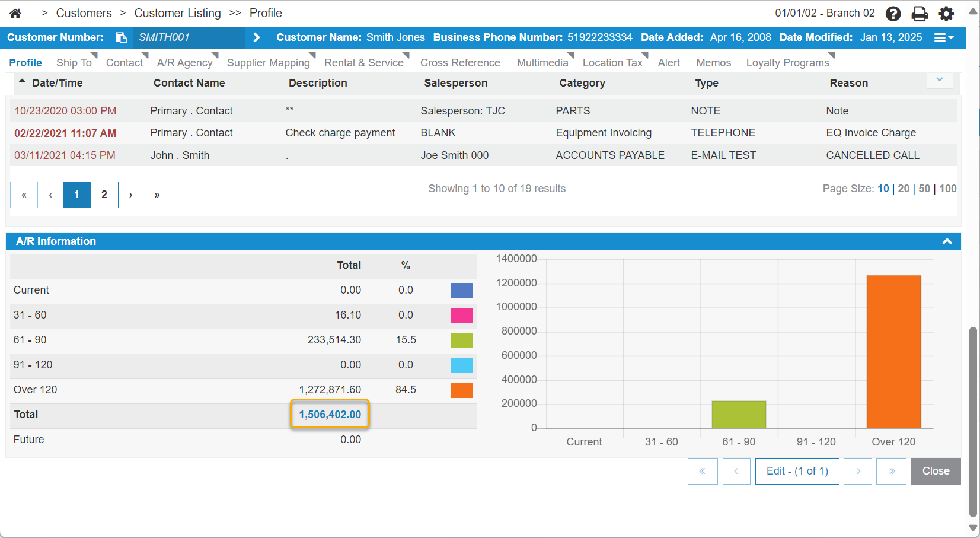This screenshot has width=980, height=538.
Task: Click the previous record arrow button
Action: [736, 471]
